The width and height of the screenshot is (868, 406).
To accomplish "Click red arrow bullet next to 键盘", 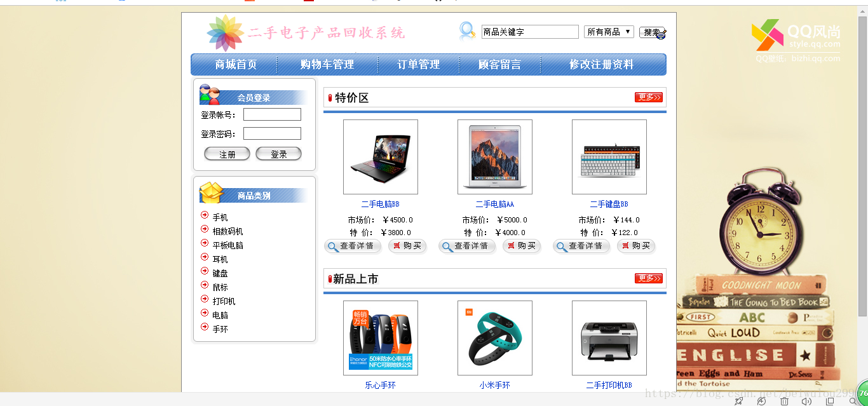I will coord(205,271).
